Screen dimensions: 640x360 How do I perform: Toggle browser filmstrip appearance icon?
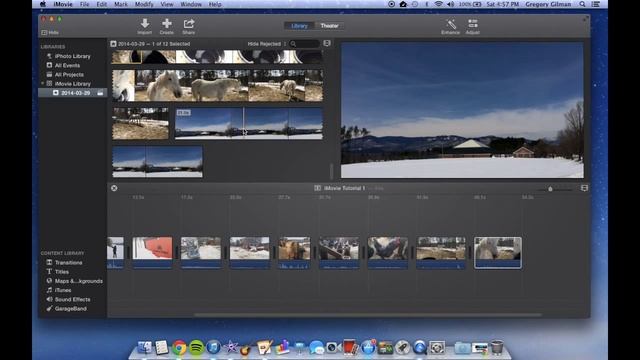[x=327, y=43]
